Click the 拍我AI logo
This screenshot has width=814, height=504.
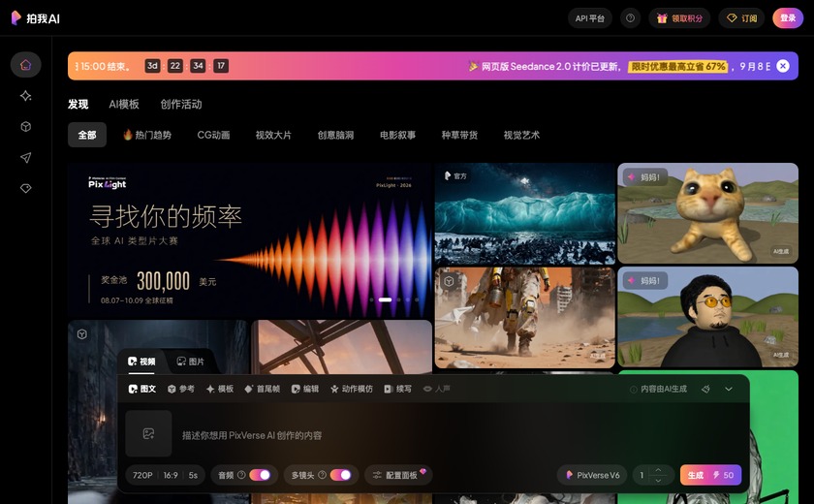click(x=35, y=18)
